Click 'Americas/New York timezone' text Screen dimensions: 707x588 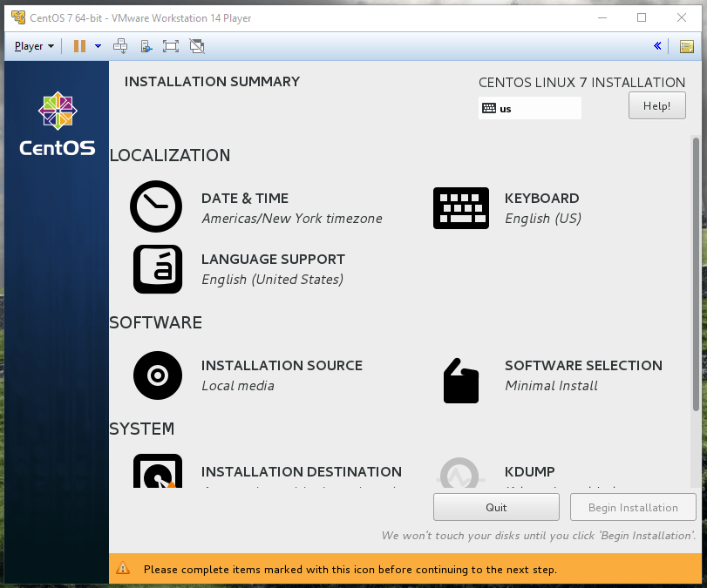(x=292, y=219)
